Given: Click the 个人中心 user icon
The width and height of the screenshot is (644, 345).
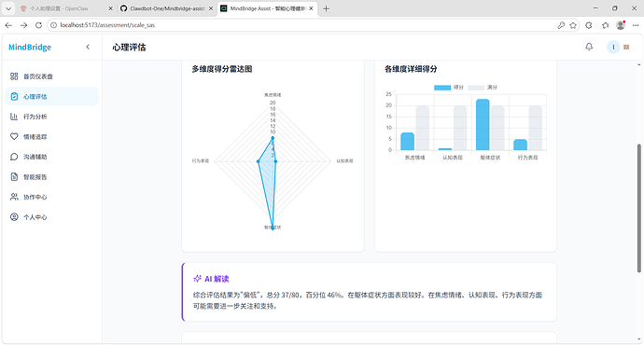Looking at the screenshot, I should pos(14,217).
